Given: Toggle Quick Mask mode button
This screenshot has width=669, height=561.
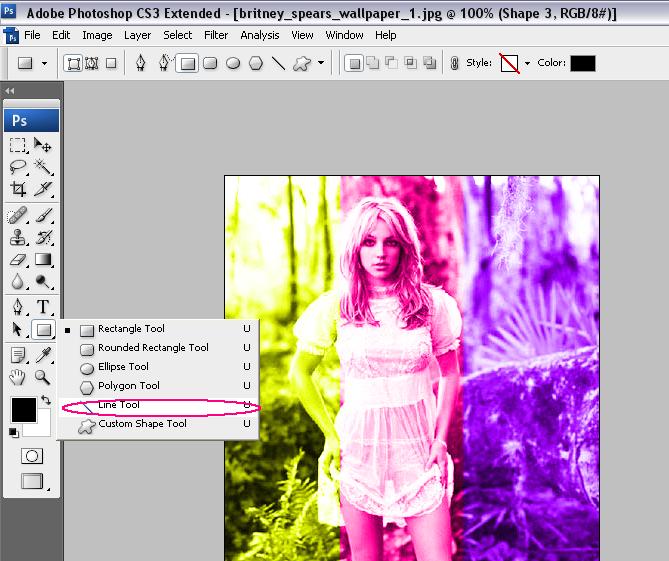Looking at the screenshot, I should coord(32,455).
